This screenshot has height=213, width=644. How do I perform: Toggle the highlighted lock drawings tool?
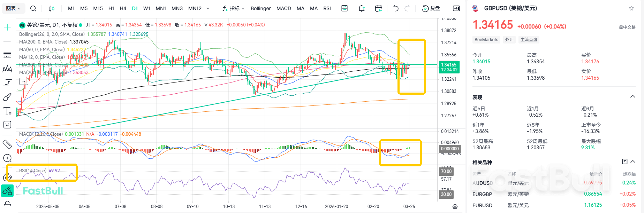(x=7, y=191)
